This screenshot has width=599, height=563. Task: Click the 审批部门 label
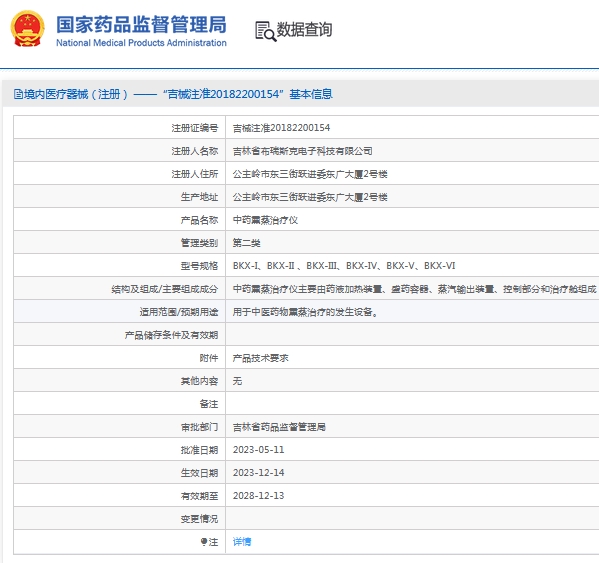click(199, 427)
